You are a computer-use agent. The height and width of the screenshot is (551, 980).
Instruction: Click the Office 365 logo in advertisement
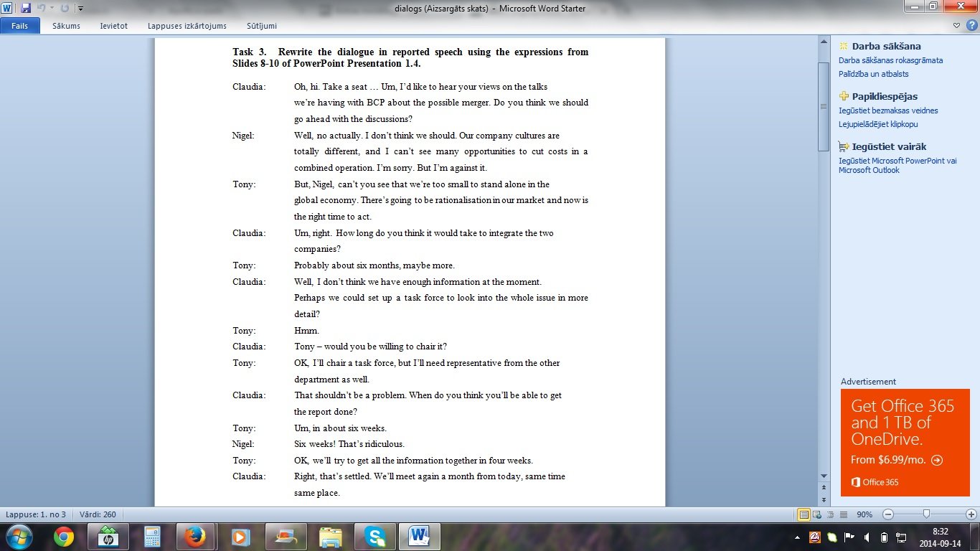[x=875, y=482]
